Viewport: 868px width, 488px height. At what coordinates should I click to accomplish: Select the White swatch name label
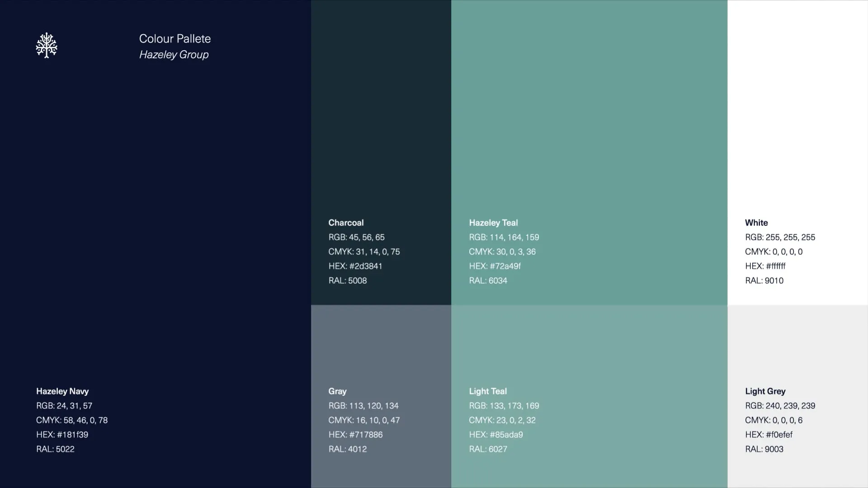coord(756,223)
